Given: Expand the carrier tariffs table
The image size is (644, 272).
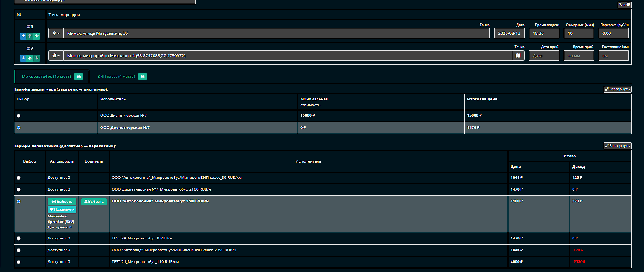Looking at the screenshot, I should click(x=617, y=146).
